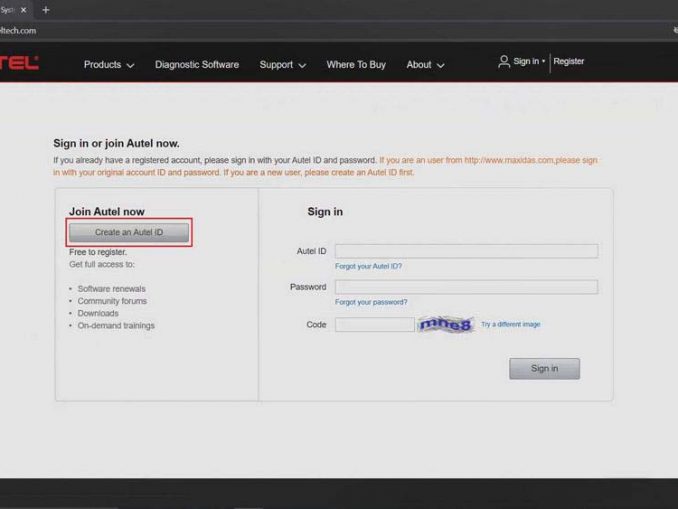Click the Autel logo in header
Image resolution: width=678 pixels, height=509 pixels.
[x=19, y=63]
